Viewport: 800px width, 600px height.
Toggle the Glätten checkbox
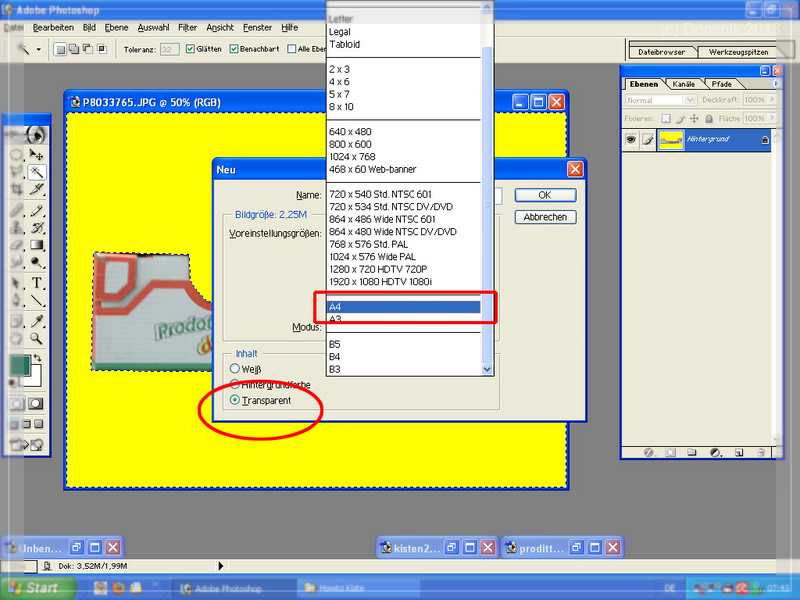click(190, 49)
